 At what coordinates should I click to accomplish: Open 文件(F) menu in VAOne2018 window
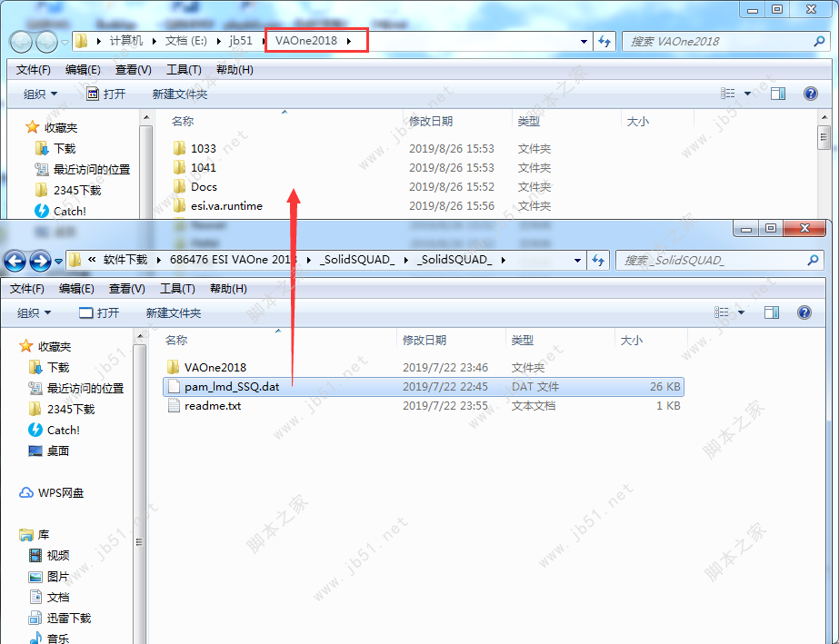(x=33, y=70)
